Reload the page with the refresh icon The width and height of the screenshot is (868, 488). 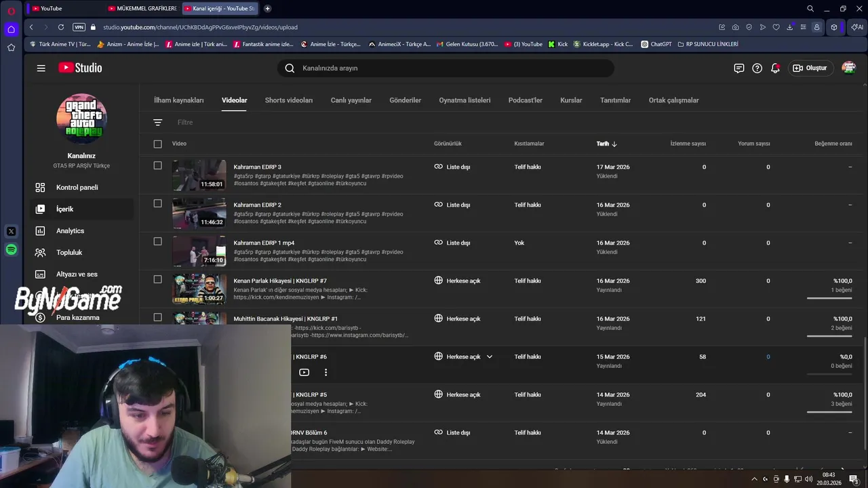61,27
